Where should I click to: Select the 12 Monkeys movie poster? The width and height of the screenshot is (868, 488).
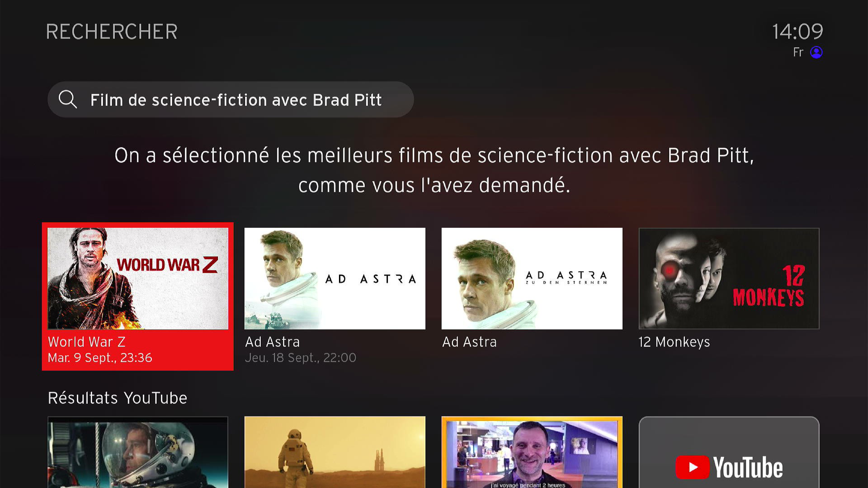(729, 278)
